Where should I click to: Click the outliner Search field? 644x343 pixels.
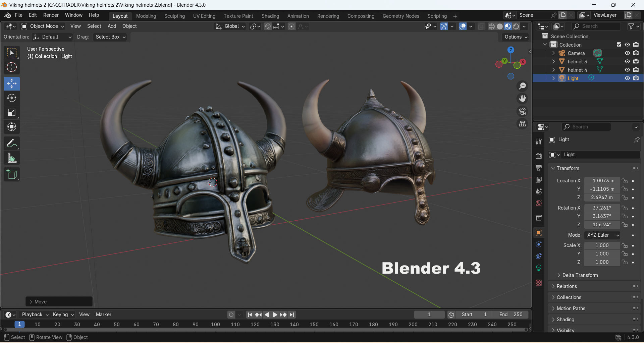tap(596, 26)
